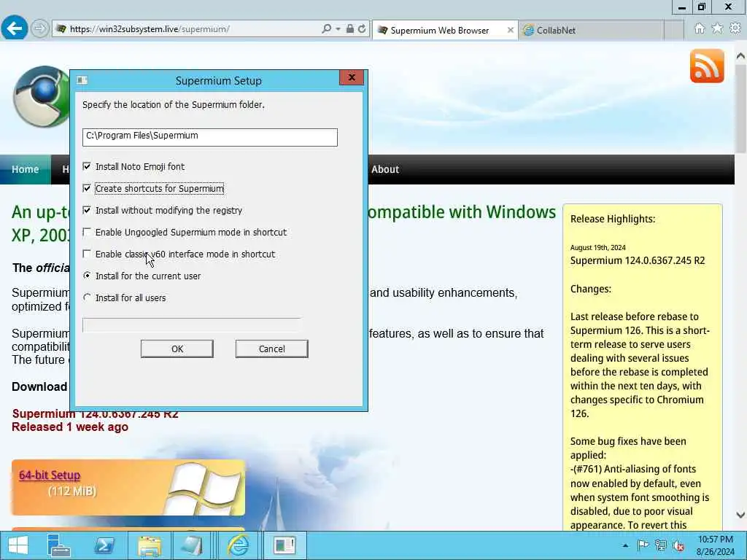Click text Supermium 124.0.6367.245 R2 in highlights
The width and height of the screenshot is (747, 560).
(x=638, y=260)
